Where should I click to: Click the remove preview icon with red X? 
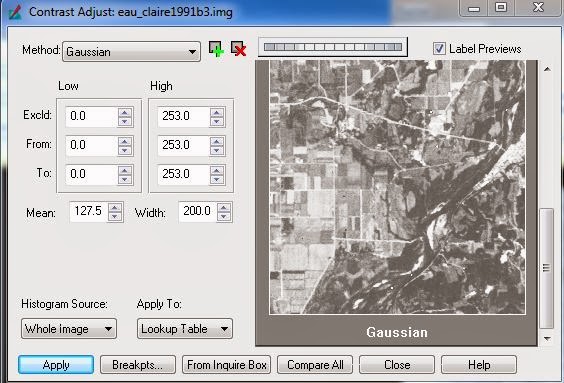point(238,49)
